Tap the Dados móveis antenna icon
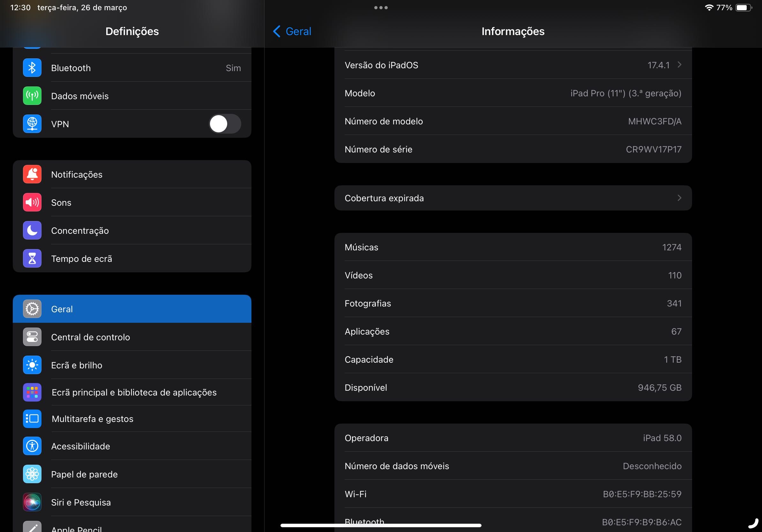 [x=32, y=96]
